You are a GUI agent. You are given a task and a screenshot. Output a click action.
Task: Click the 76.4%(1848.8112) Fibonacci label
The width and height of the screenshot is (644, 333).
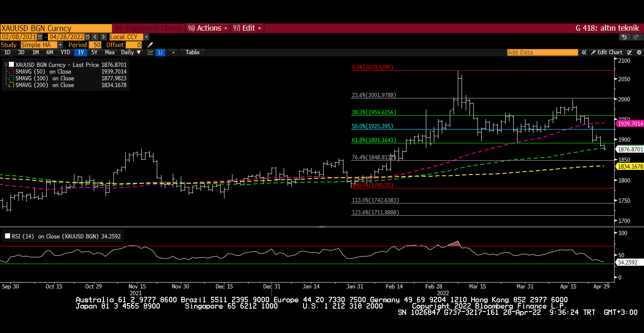pyautogui.click(x=374, y=157)
